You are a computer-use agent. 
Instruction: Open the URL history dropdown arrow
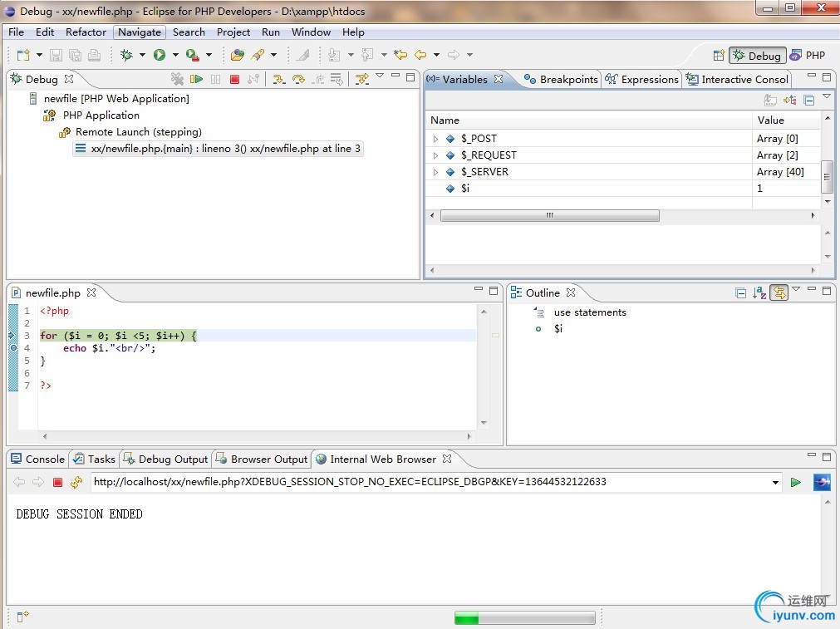[775, 482]
